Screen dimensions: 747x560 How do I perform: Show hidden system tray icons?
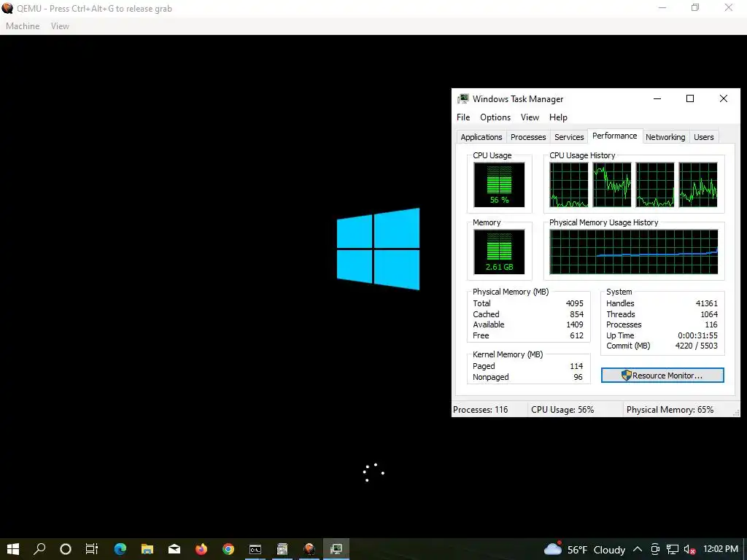click(x=638, y=550)
